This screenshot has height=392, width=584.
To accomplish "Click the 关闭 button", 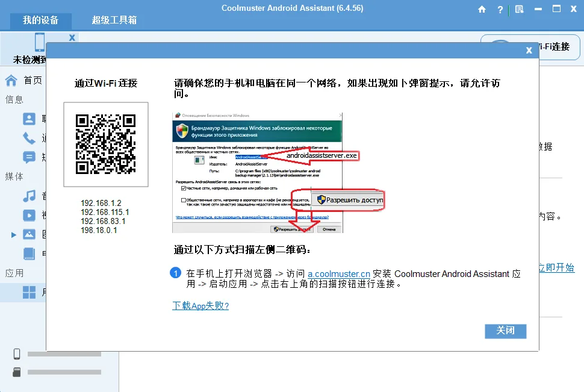I will pos(505,331).
